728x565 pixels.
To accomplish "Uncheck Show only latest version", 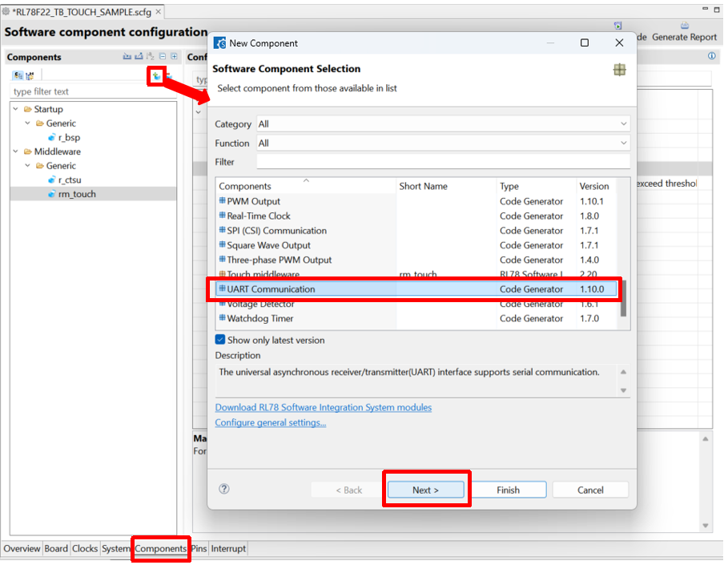I will click(x=220, y=340).
